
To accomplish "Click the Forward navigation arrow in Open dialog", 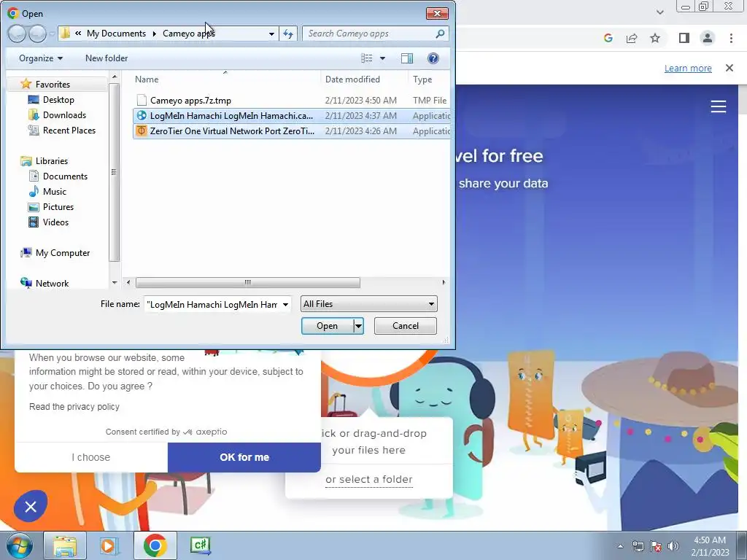I will click(x=37, y=34).
